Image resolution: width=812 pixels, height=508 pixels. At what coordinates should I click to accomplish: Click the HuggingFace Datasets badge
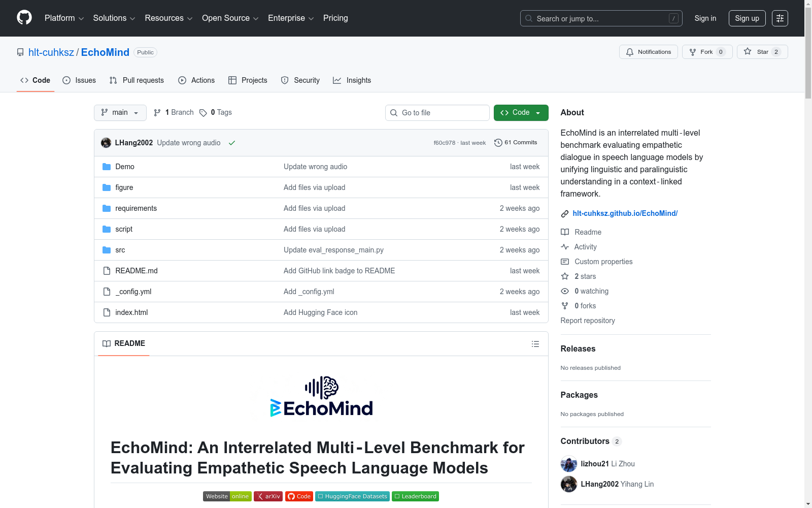point(353,496)
